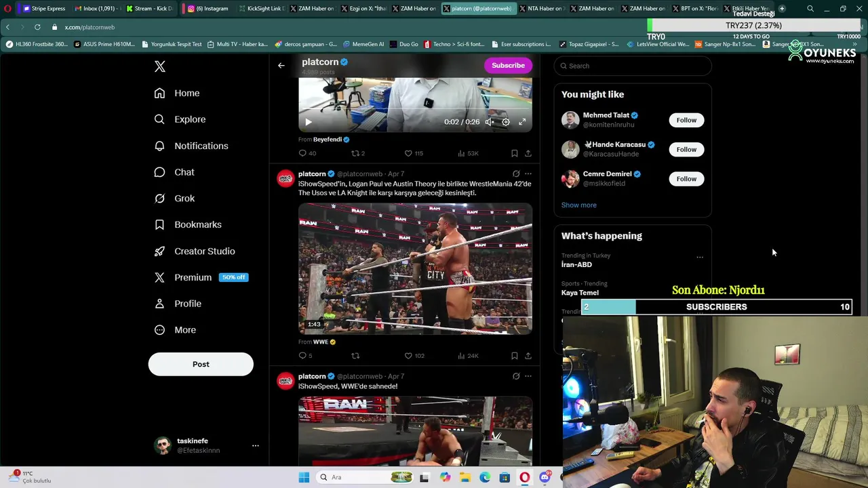Screen dimensions: 868x488
Task: Switch to the Instagram browser tab
Action: tap(209, 9)
